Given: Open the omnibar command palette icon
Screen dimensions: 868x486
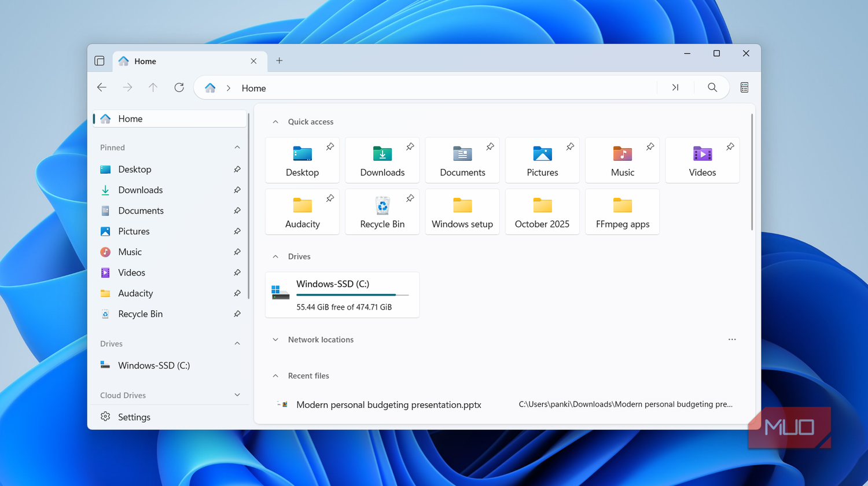Looking at the screenshot, I should point(675,87).
